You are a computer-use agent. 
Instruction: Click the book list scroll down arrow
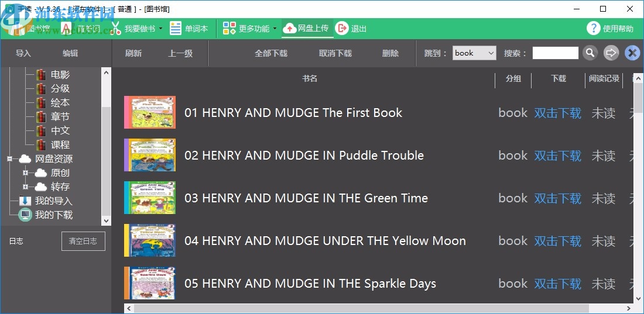(639, 299)
